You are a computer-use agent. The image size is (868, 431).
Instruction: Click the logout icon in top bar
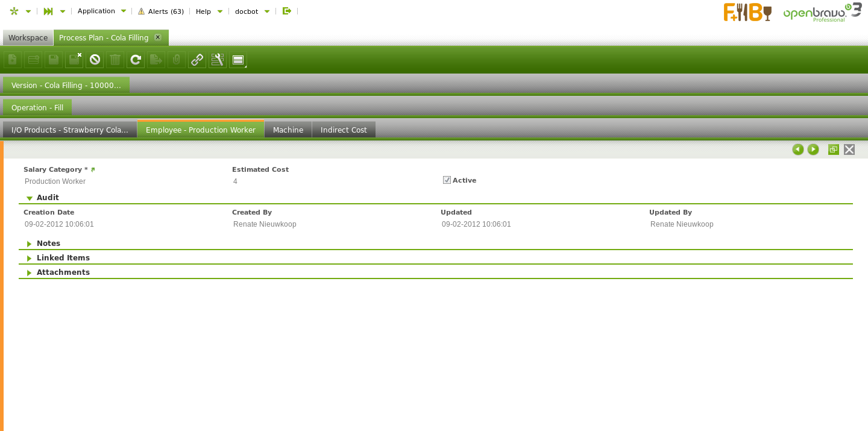coord(287,11)
